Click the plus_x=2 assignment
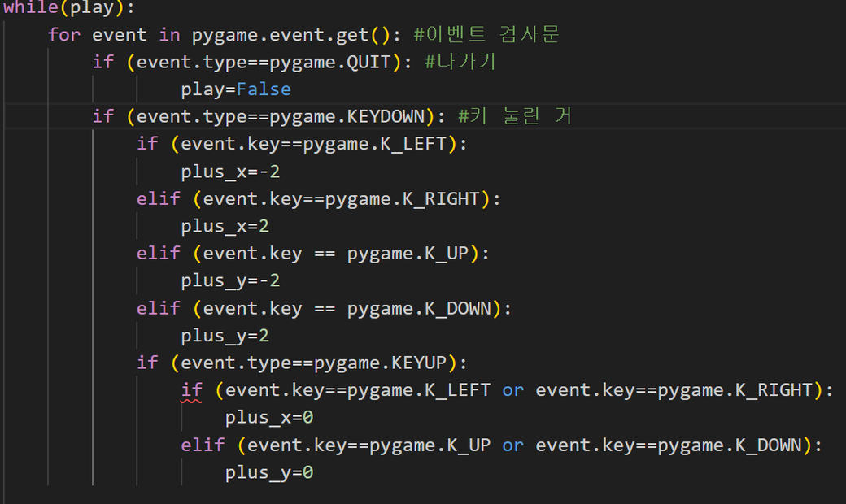 pos(225,226)
